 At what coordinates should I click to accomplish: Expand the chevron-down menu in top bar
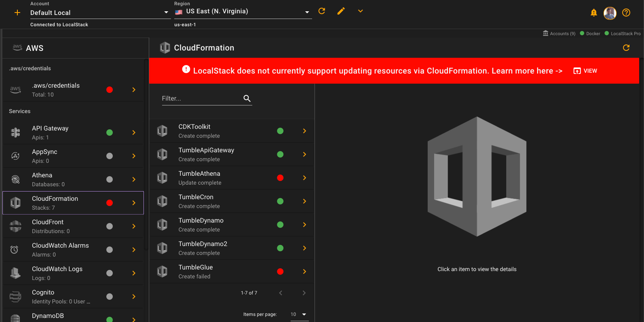coord(361,11)
